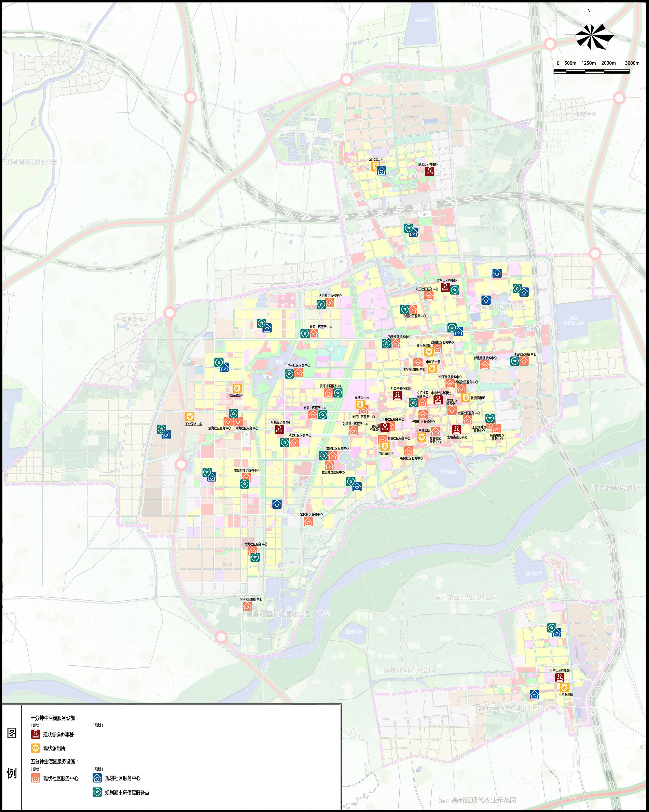Image resolution: width=649 pixels, height=812 pixels.
Task: Select the 马坊社区服务中心 house marker
Action: point(294,442)
